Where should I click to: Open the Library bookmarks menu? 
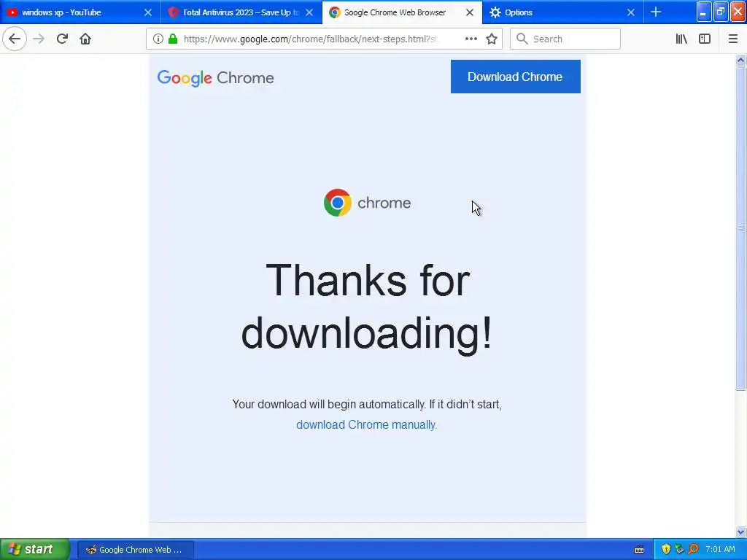coord(681,39)
